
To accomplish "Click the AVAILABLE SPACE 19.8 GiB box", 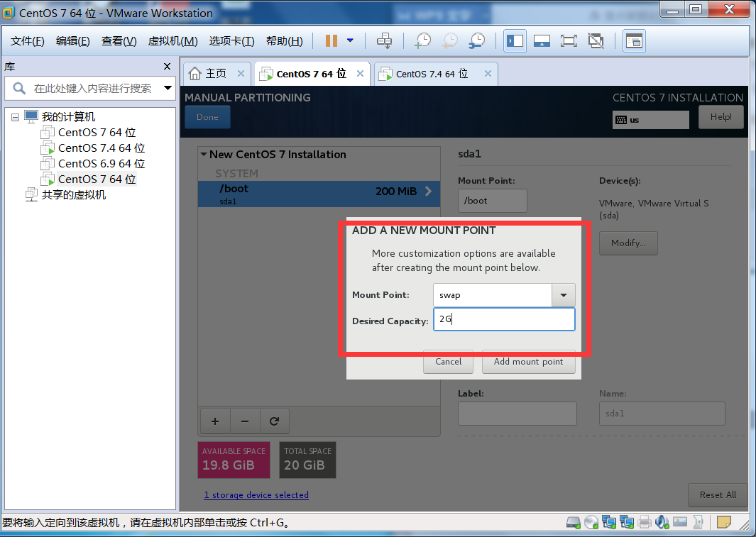I will (234, 460).
